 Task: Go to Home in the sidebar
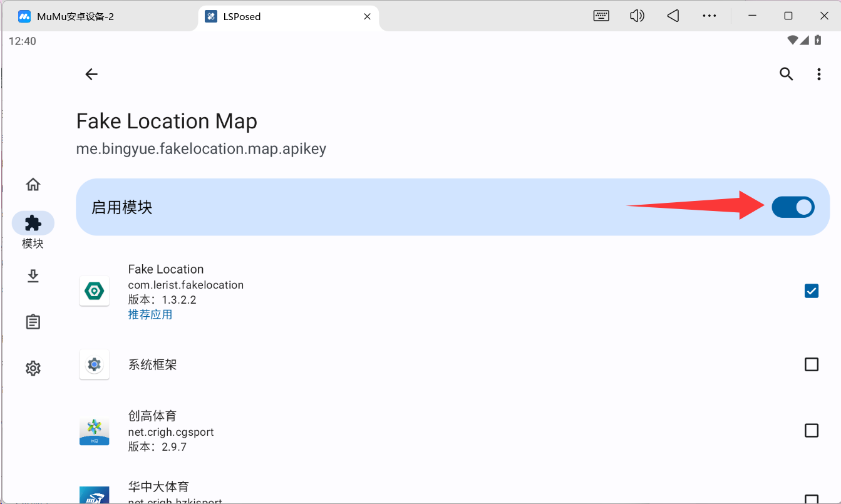tap(33, 185)
